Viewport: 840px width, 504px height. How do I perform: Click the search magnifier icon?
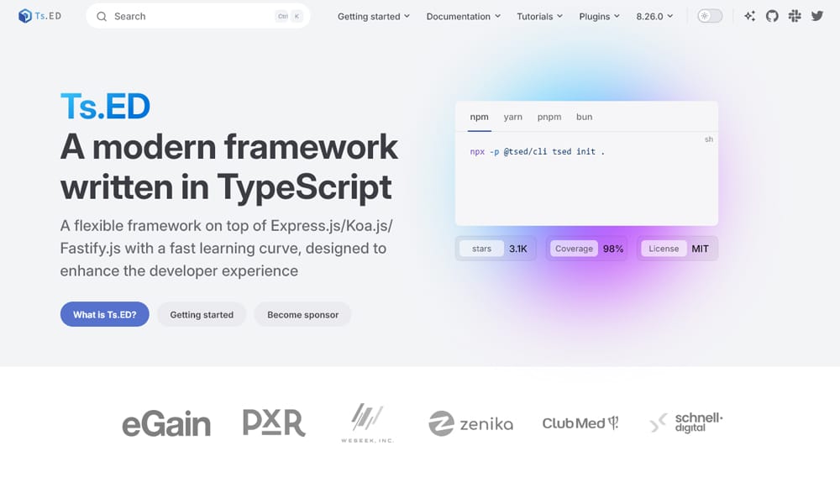coord(102,17)
